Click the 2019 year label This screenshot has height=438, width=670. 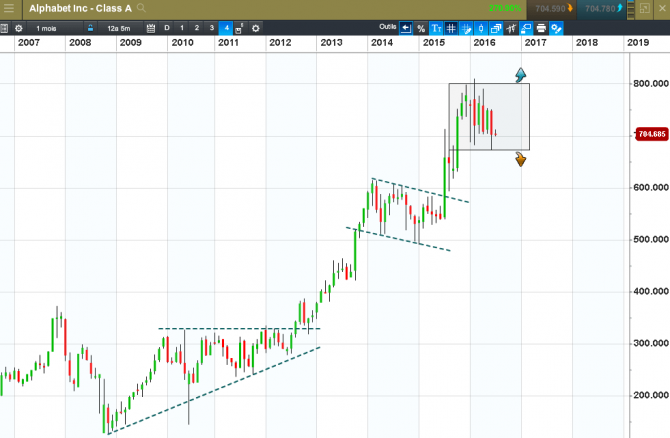(638, 43)
